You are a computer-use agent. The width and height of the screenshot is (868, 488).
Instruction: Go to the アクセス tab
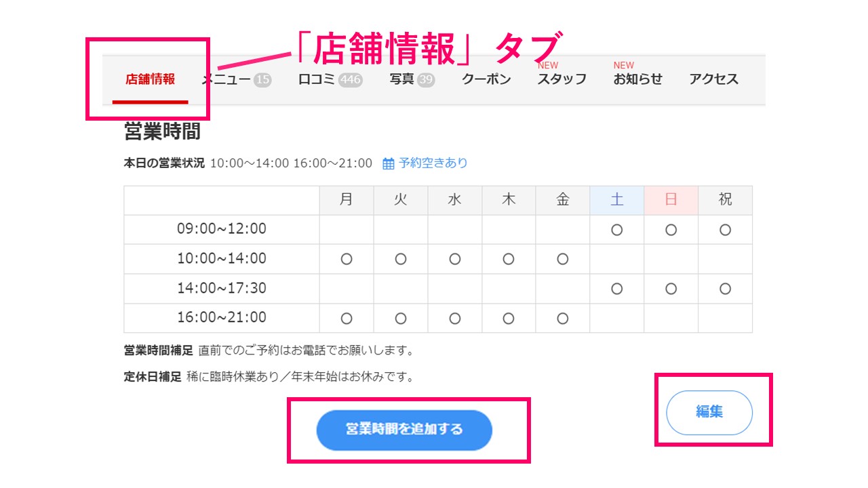[714, 79]
